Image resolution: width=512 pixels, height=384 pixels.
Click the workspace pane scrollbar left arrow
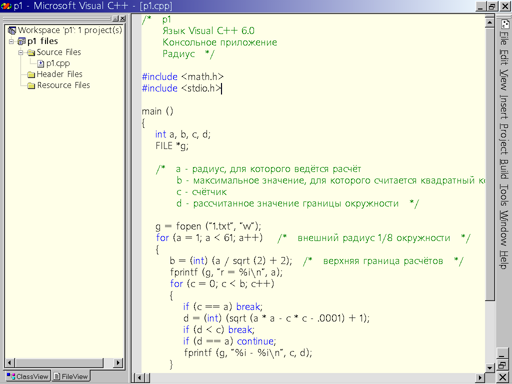click(x=9, y=362)
